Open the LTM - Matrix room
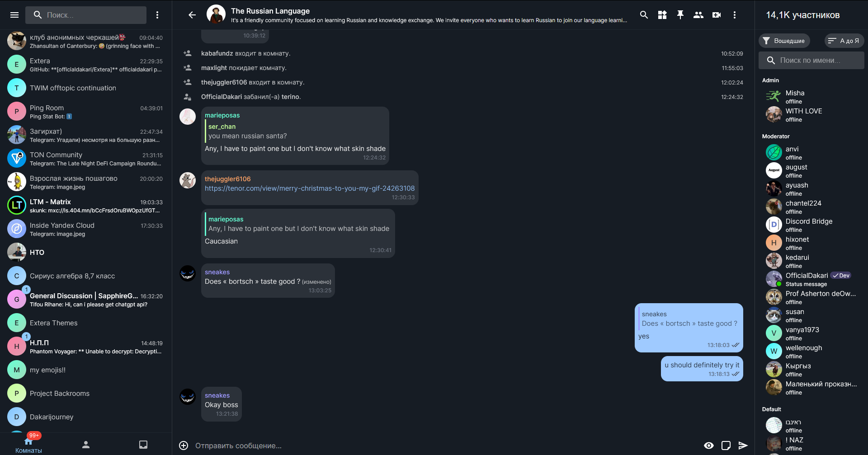The width and height of the screenshot is (868, 455). pos(86,206)
